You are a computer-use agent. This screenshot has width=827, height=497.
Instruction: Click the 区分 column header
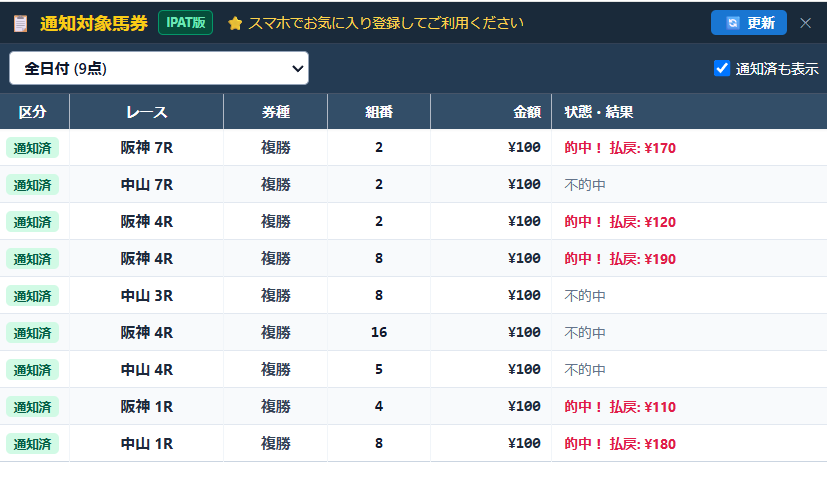32,112
